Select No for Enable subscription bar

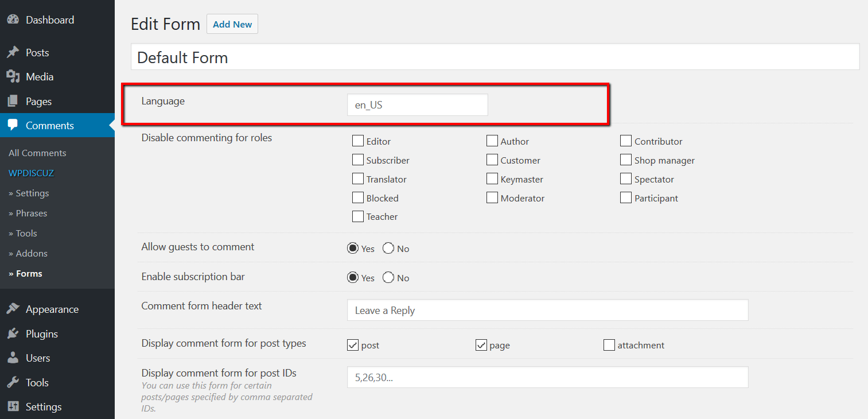point(388,278)
